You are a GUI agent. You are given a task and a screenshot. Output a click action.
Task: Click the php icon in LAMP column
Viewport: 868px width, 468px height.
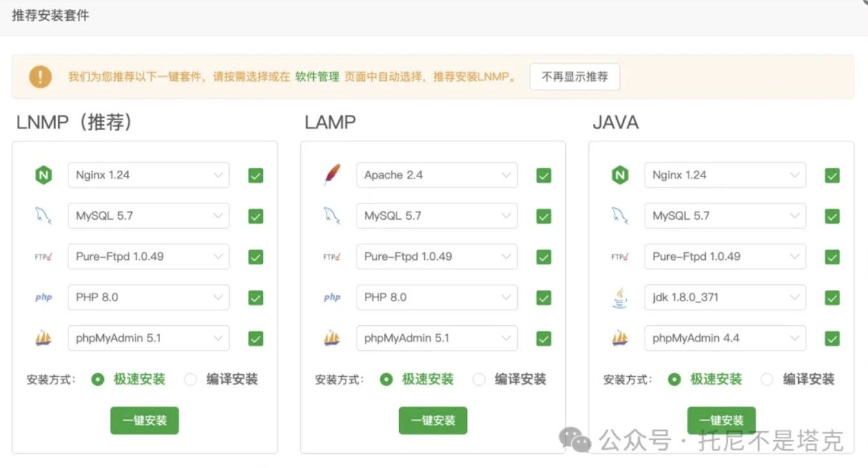click(332, 297)
